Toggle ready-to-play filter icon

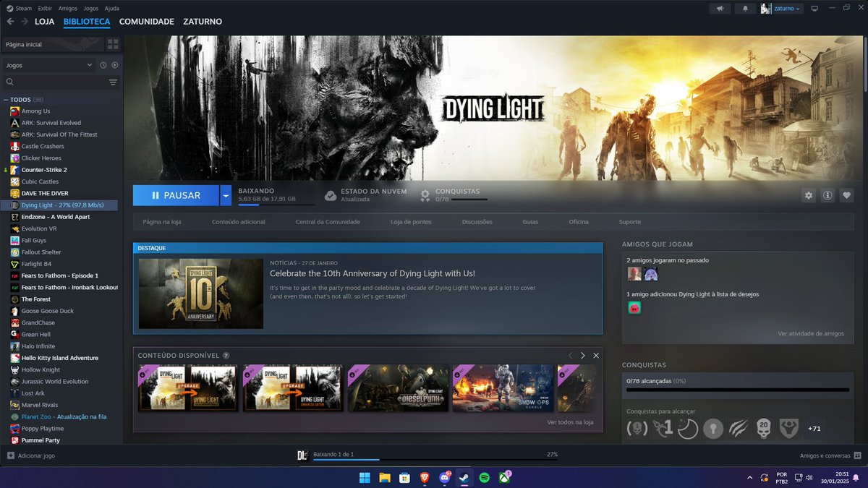[x=114, y=65]
